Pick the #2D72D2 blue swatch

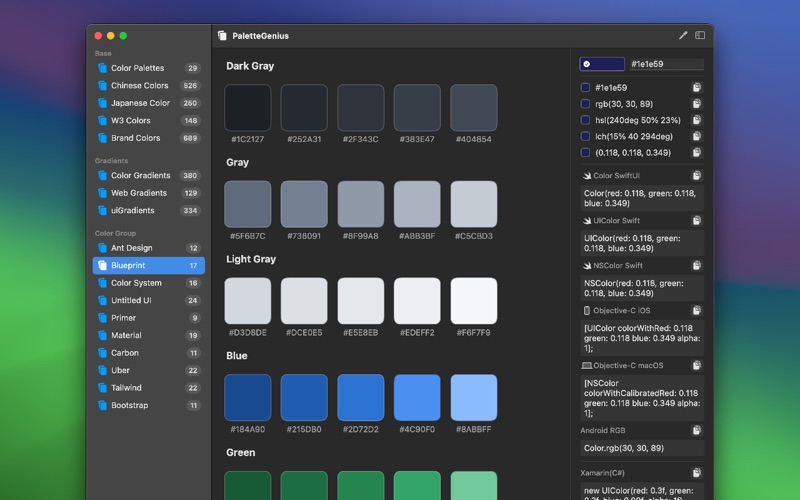click(360, 397)
